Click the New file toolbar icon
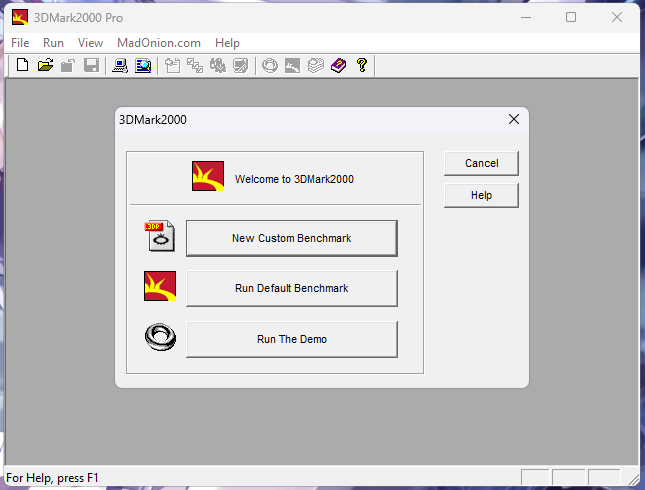The height and width of the screenshot is (490, 645). (x=23, y=65)
